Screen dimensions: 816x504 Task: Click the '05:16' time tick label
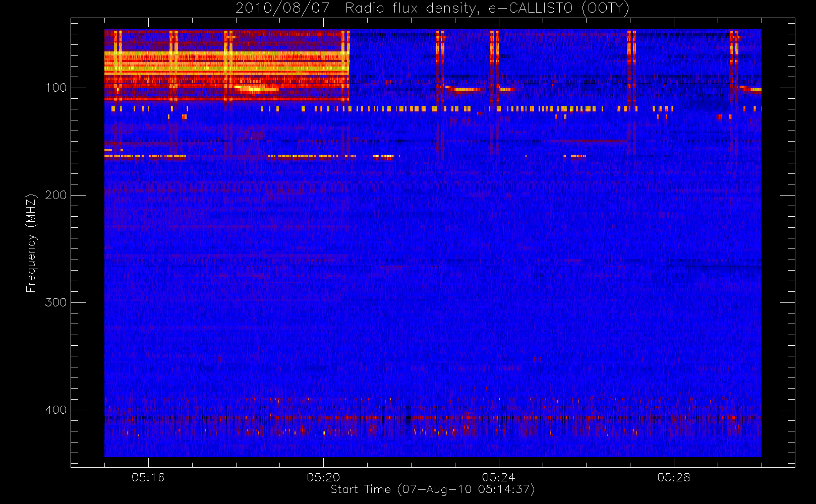[x=148, y=477]
